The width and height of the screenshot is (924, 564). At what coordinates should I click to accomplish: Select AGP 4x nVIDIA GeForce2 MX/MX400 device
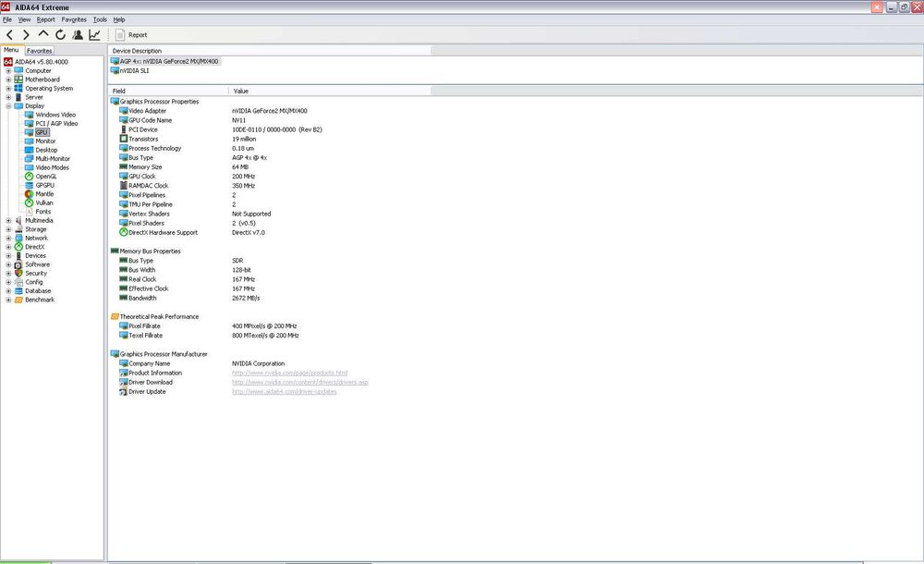click(x=165, y=61)
